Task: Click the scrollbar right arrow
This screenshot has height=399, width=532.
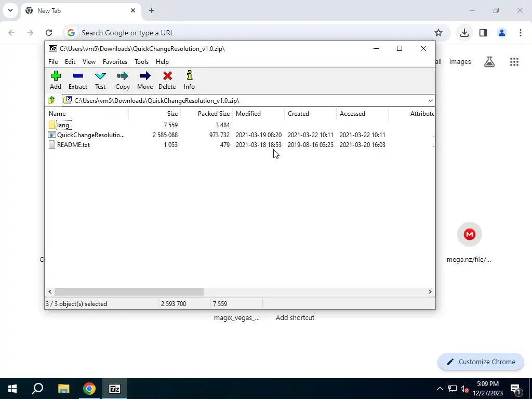Action: (430, 292)
